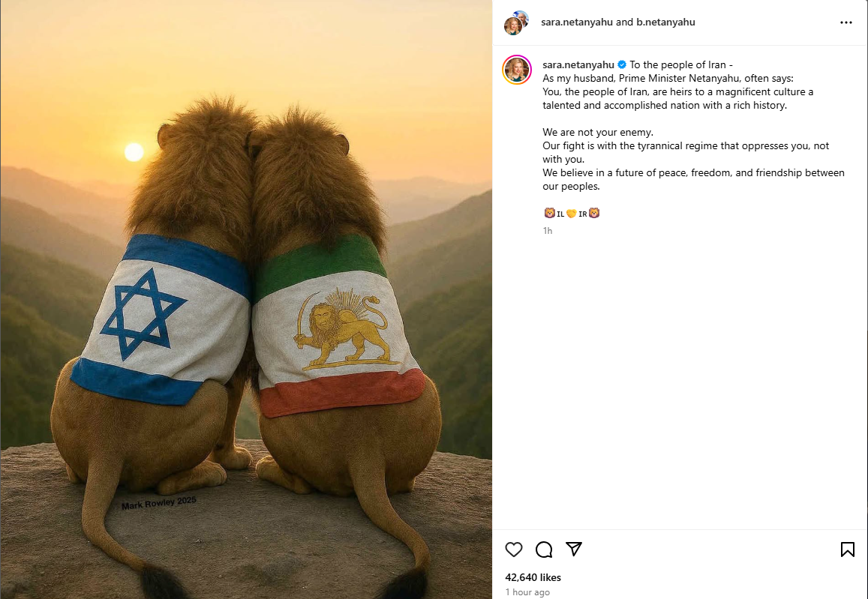Click the handshake emoji in the caption

pos(571,214)
